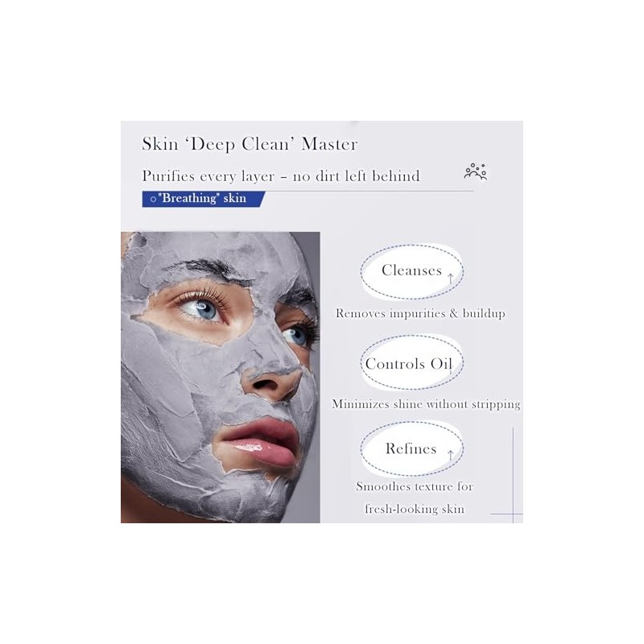This screenshot has height=644, width=644.
Task: Click the woman's blue eye in photo
Action: click(x=204, y=309)
